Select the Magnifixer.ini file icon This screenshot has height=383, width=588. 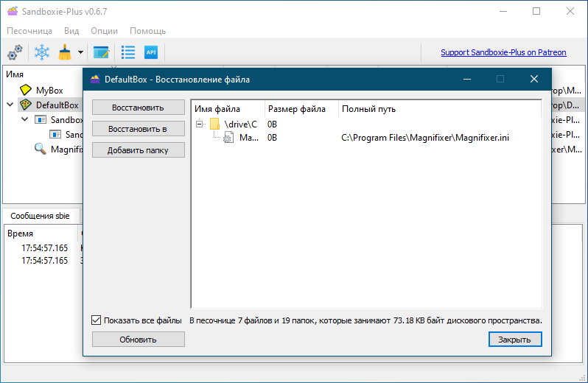click(228, 138)
